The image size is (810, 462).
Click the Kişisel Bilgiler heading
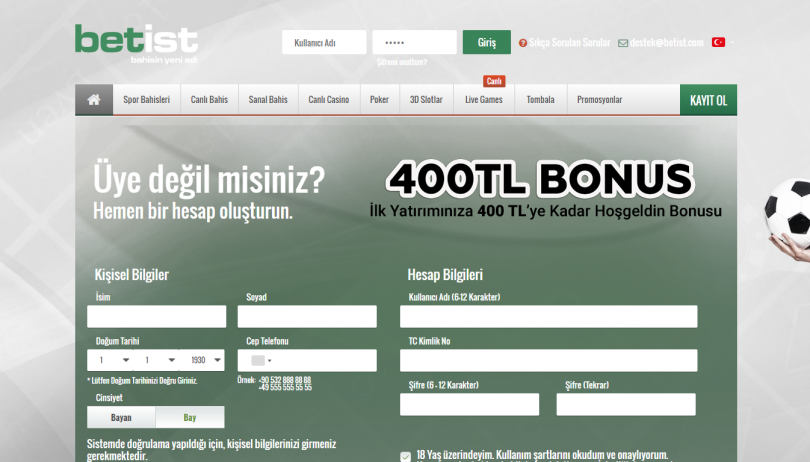point(132,275)
